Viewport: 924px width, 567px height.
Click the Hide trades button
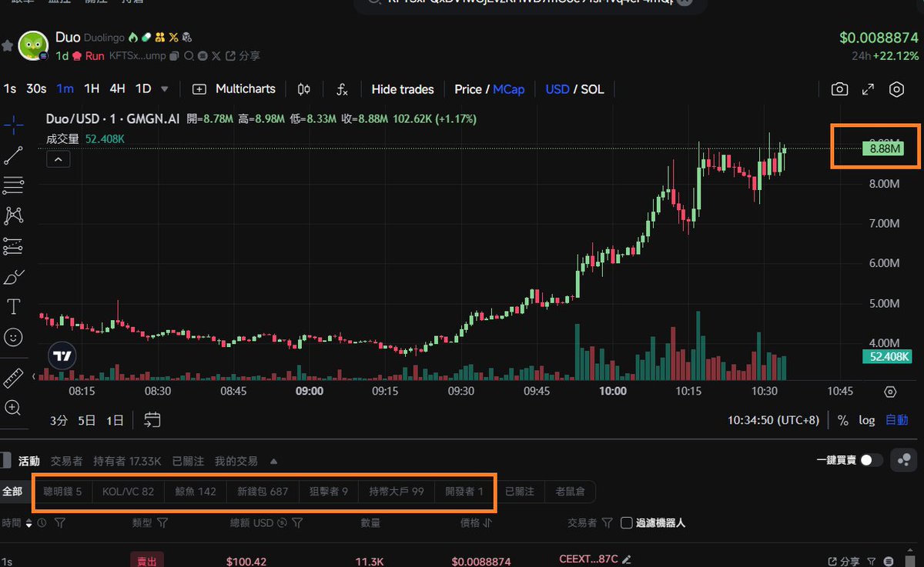[x=402, y=89]
